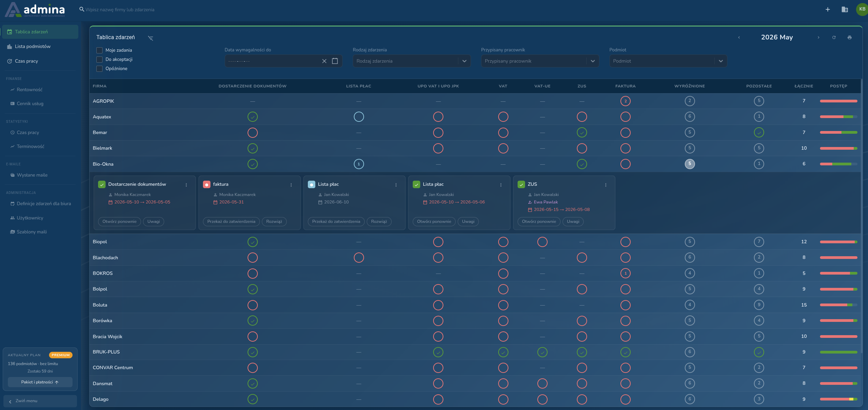Image resolution: width=868 pixels, height=410 pixels.
Task: Open Lista podmiotów in sidebar
Action: [40, 46]
